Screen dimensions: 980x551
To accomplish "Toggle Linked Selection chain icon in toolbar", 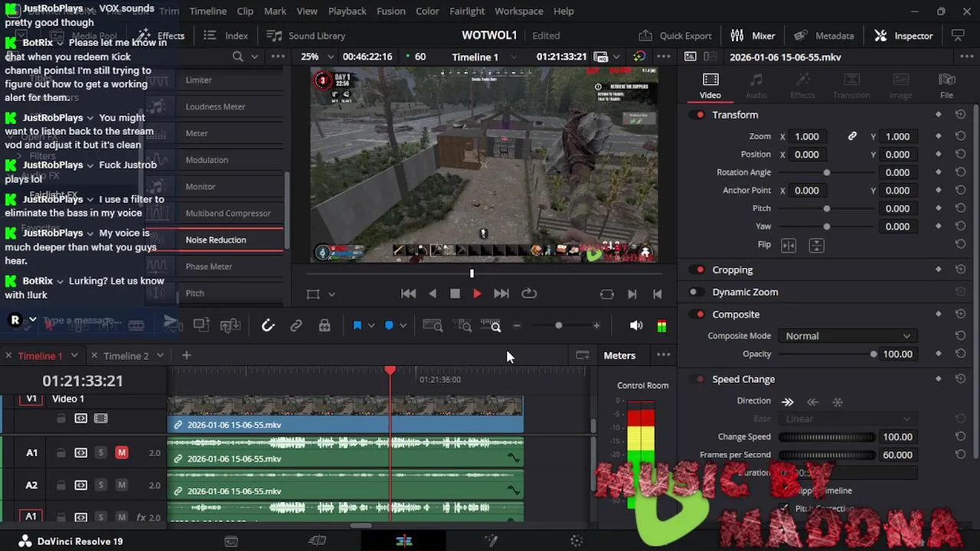I will [296, 326].
